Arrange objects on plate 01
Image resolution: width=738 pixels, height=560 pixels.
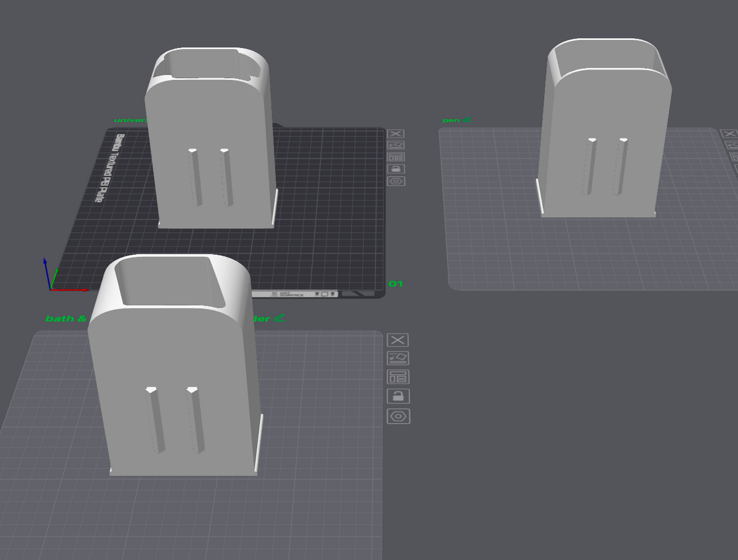pyautogui.click(x=396, y=157)
